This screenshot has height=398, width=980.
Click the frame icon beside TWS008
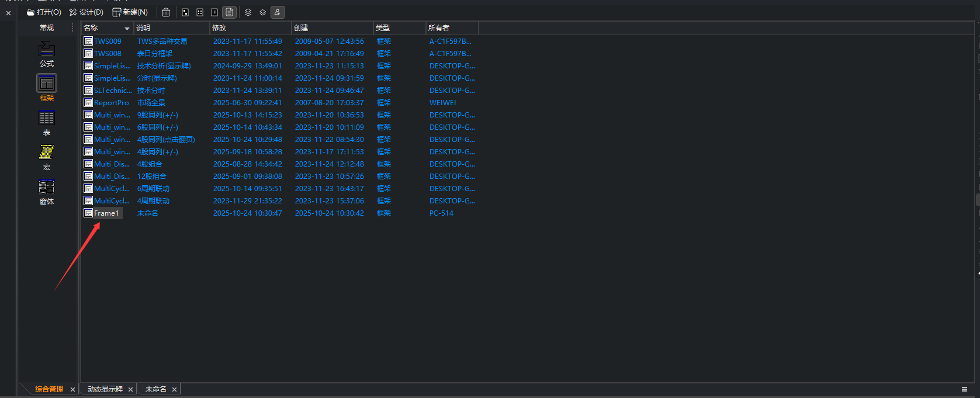88,53
